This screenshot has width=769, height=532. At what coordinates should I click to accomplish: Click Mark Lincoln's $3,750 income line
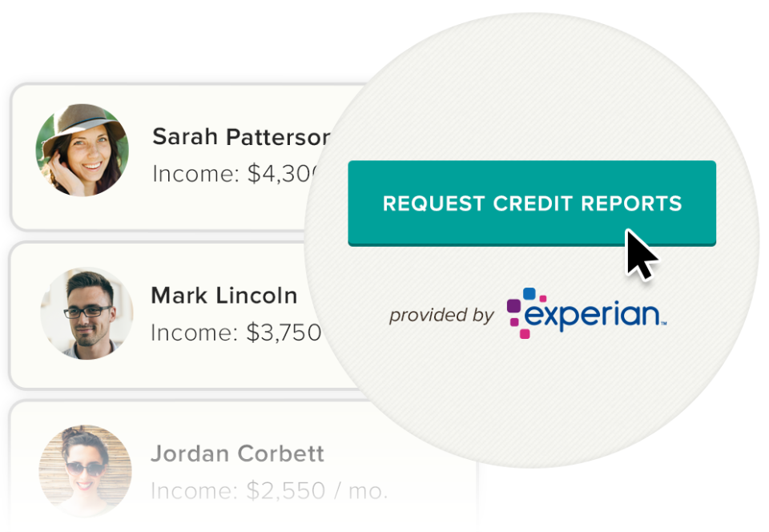click(236, 333)
